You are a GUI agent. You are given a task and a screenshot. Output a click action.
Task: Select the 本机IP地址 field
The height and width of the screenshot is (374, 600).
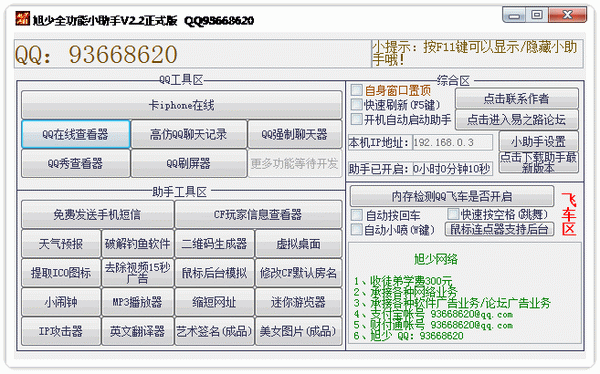point(453,143)
